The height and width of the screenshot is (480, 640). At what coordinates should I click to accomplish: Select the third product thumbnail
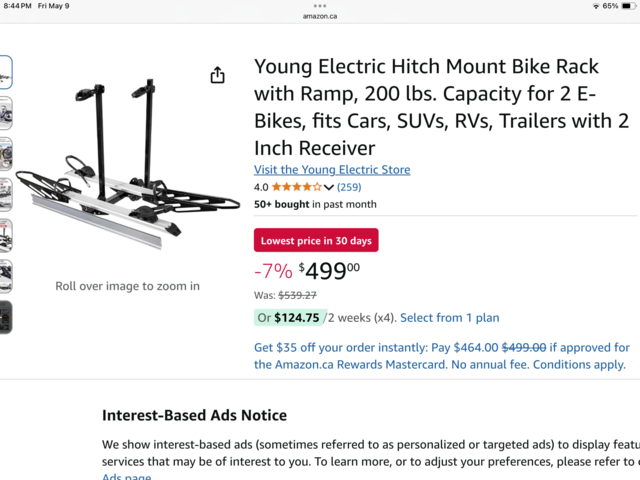tap(6, 154)
